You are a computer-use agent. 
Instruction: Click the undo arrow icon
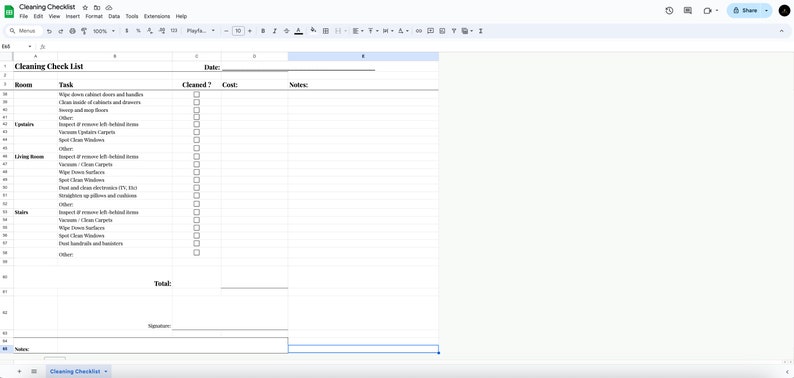coord(49,31)
